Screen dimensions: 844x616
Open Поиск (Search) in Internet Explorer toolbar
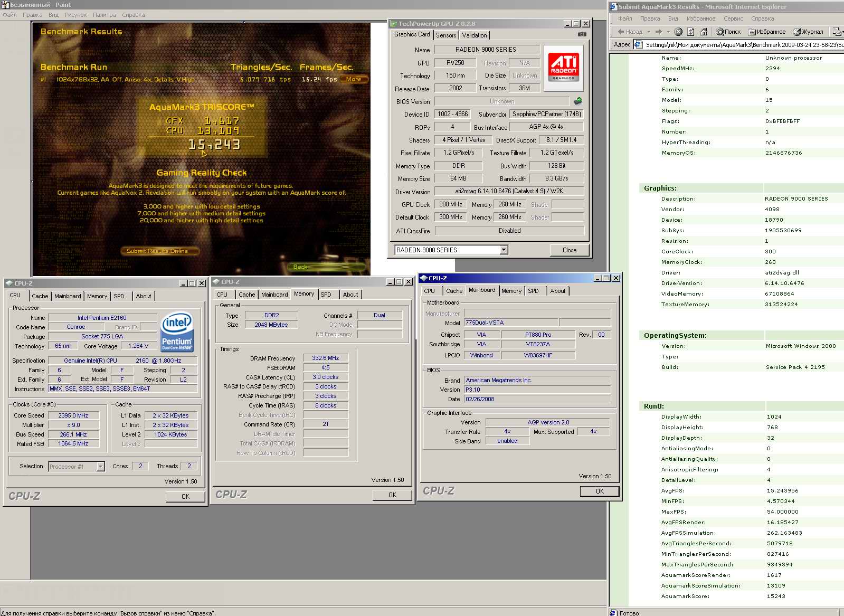point(728,32)
